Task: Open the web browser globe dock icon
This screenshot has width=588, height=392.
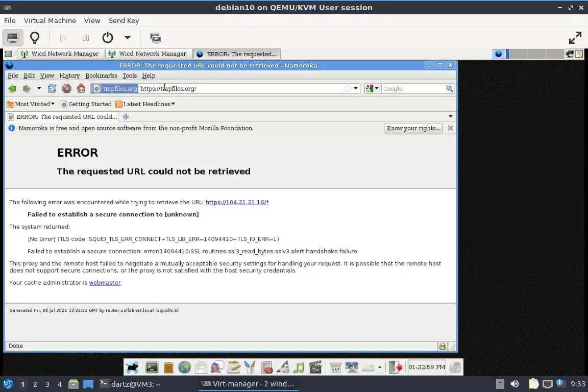Action: [x=184, y=367]
